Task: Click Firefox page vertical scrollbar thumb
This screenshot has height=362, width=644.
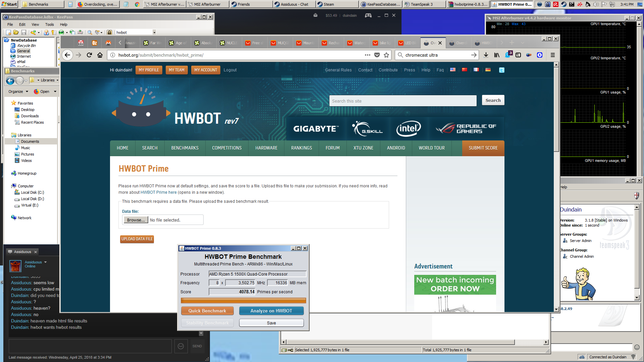Action: 556,109
